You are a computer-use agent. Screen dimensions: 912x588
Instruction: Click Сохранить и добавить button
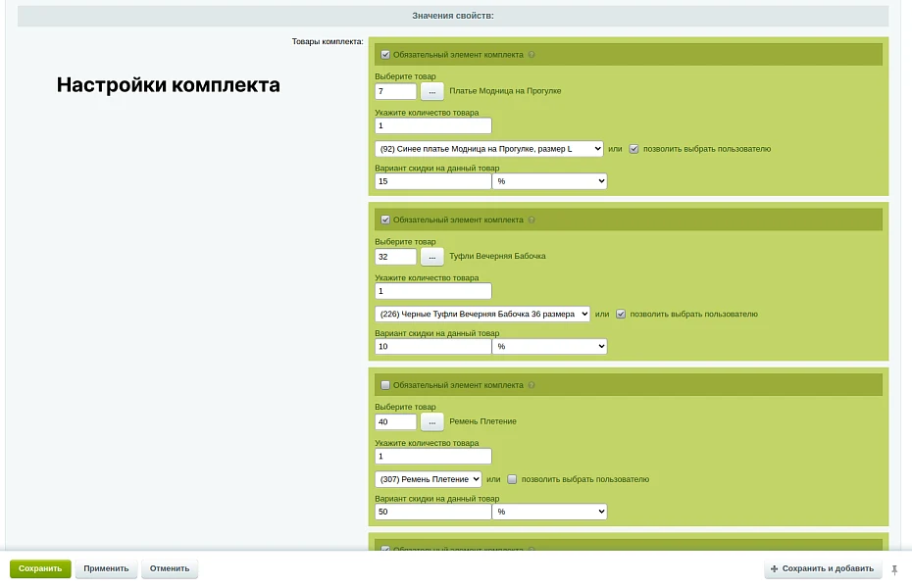822,568
